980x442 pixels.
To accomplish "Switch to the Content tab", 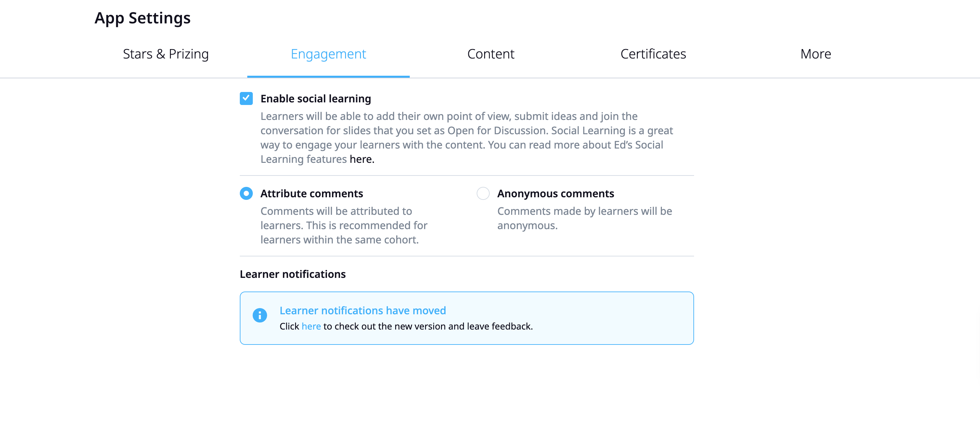I will click(491, 54).
